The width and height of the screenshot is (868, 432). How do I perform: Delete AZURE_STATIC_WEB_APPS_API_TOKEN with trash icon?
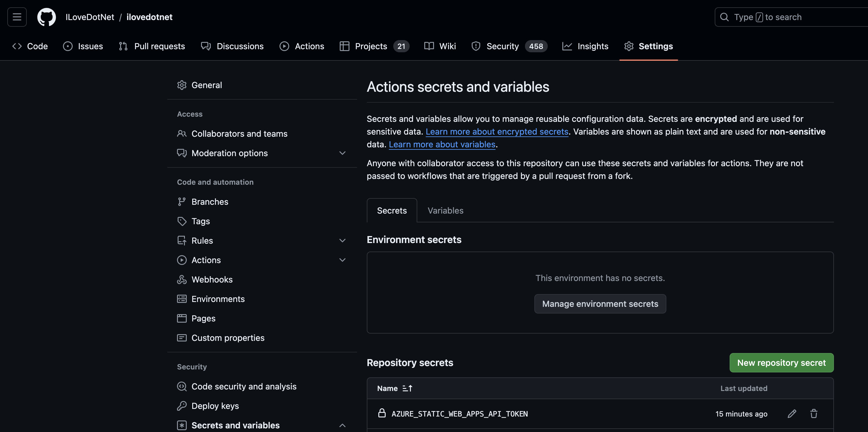coord(814,414)
